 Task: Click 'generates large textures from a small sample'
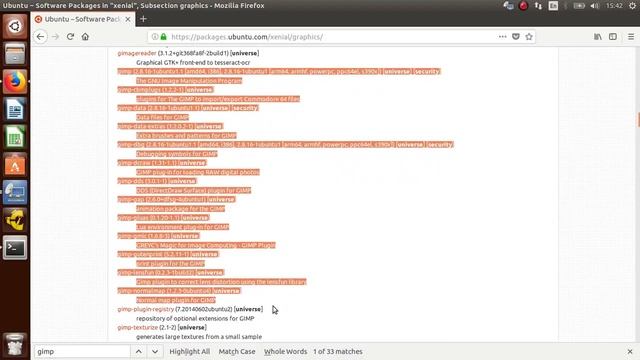tap(199, 337)
